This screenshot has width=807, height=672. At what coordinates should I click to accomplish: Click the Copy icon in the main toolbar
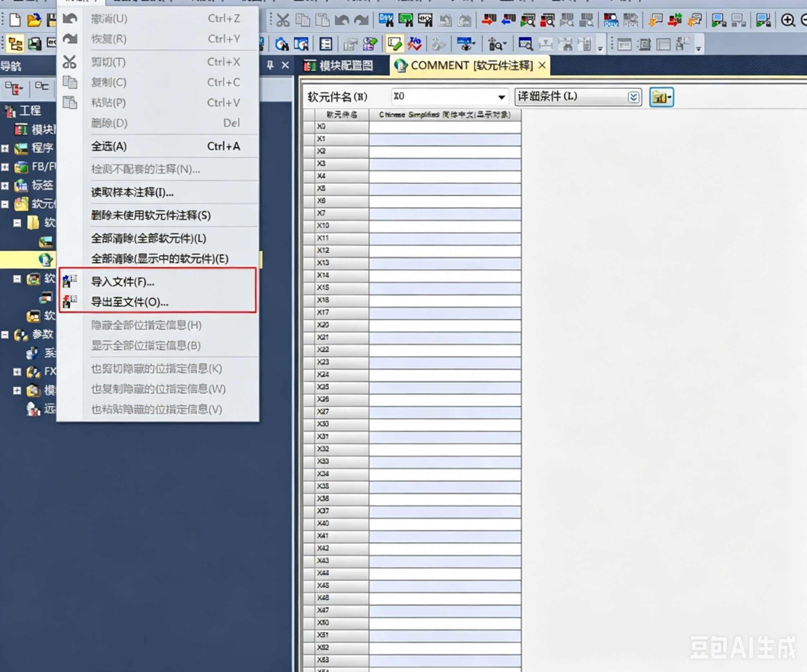(303, 20)
